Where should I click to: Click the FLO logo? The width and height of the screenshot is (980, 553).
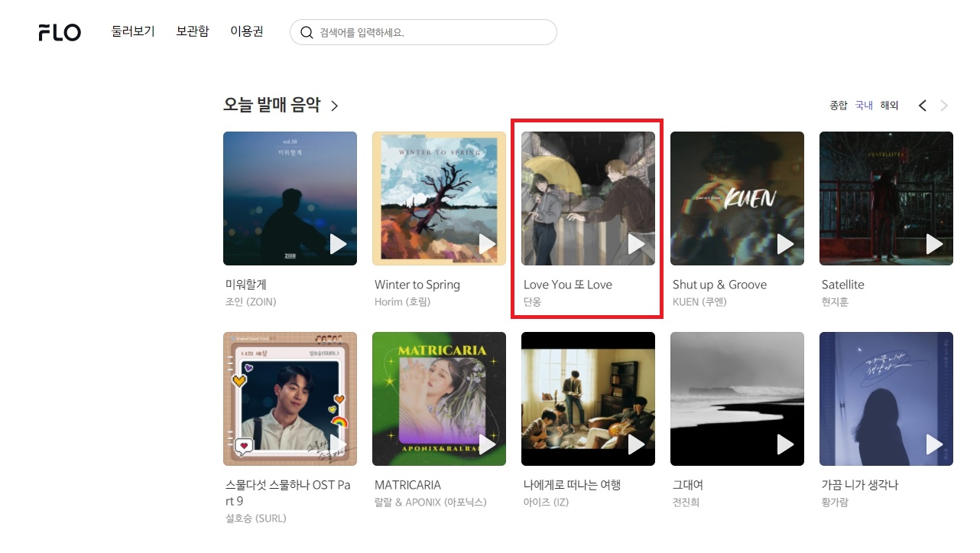(60, 32)
